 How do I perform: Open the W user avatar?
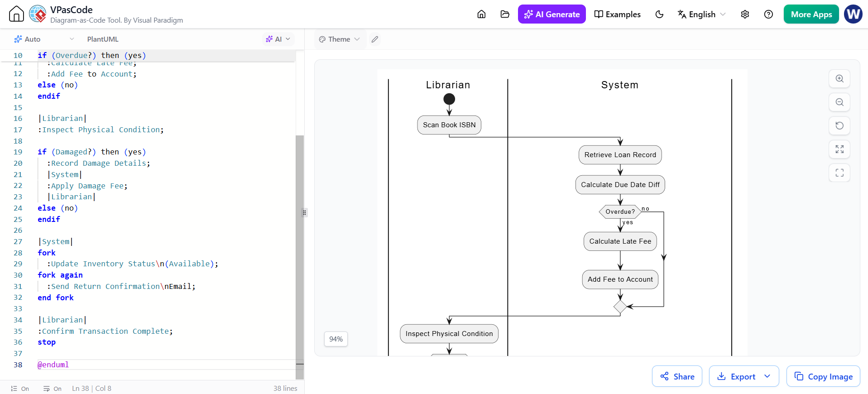(x=853, y=14)
